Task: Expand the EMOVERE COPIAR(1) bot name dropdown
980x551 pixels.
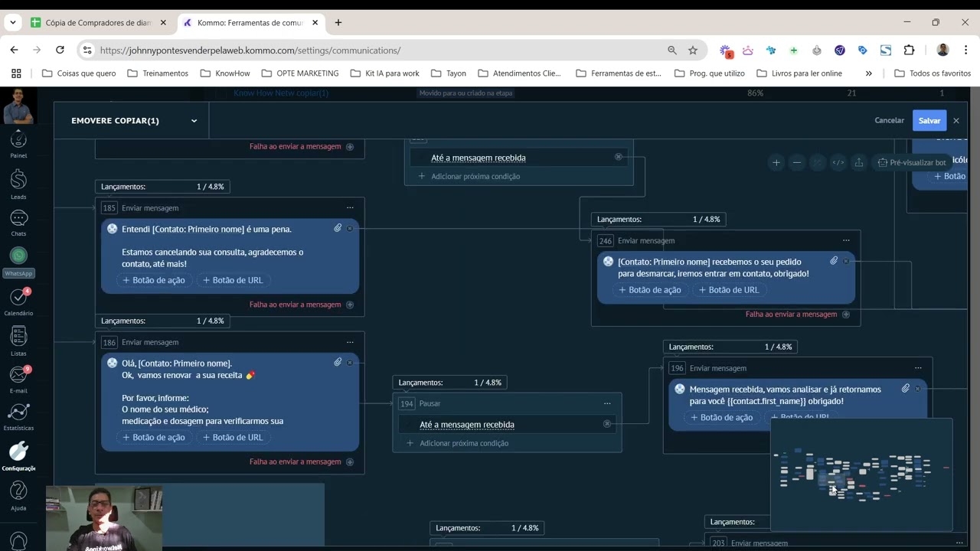Action: tap(194, 121)
